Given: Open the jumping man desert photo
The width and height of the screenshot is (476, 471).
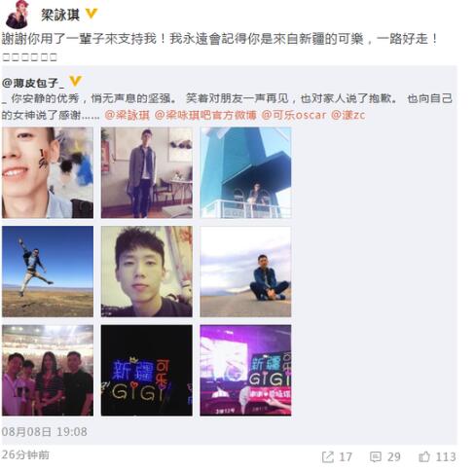Looking at the screenshot, I should pos(48,272).
